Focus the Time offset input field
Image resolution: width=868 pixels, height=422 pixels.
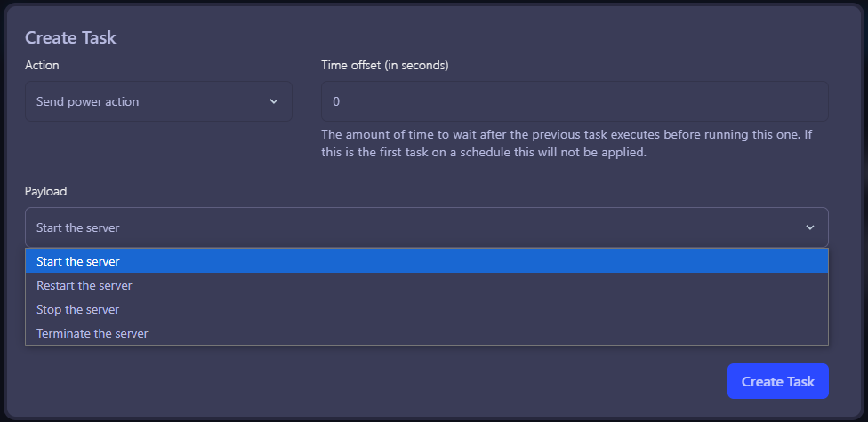pyautogui.click(x=575, y=101)
